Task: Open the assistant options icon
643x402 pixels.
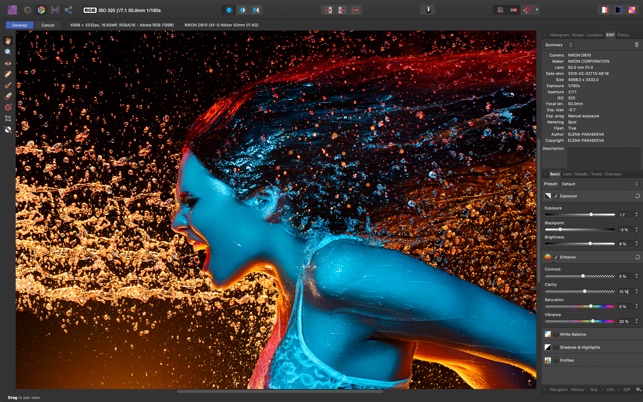Action: click(x=428, y=10)
